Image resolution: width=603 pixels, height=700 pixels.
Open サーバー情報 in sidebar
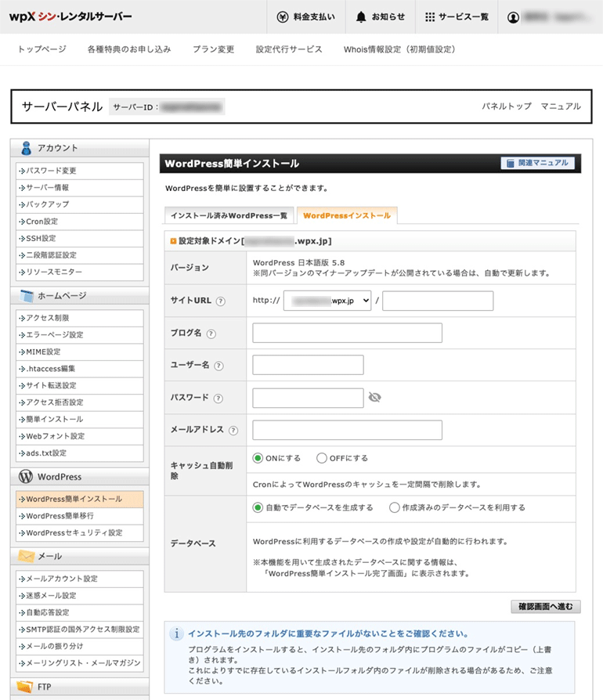click(x=80, y=187)
